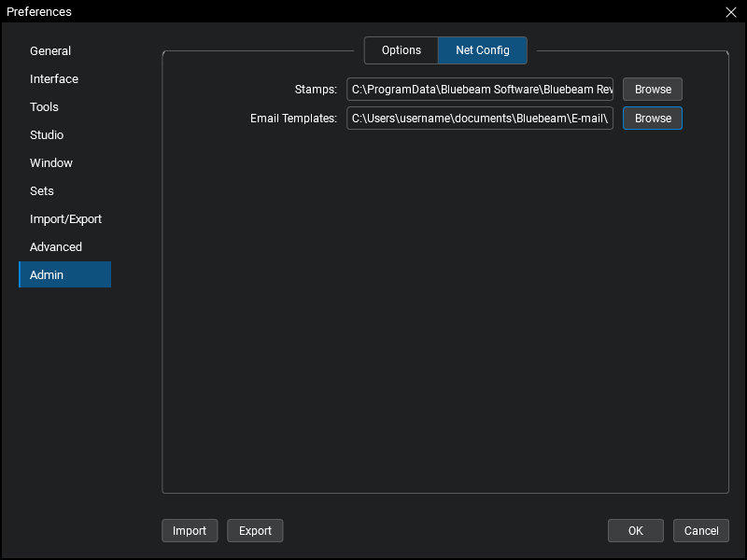Confirm preferences with OK

coord(636,531)
